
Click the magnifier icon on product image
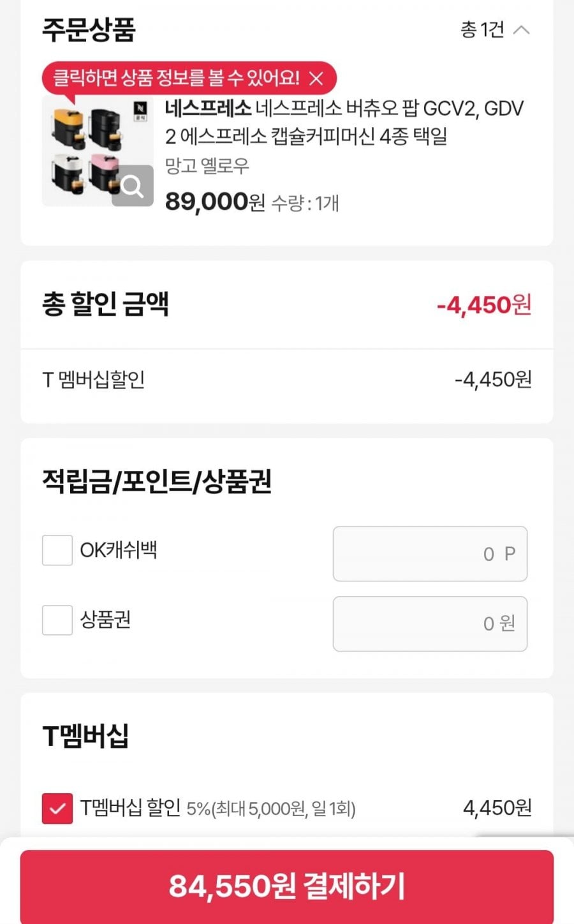click(x=133, y=186)
